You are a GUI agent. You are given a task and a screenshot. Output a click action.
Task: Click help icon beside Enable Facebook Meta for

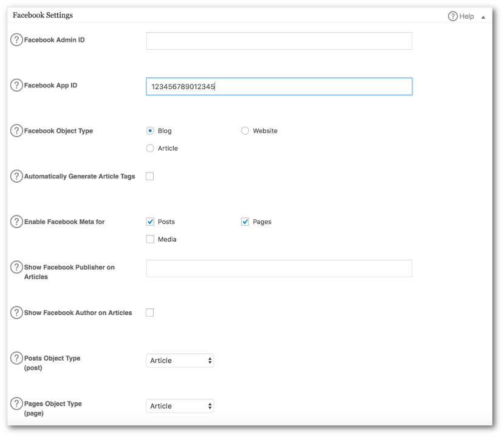click(16, 222)
